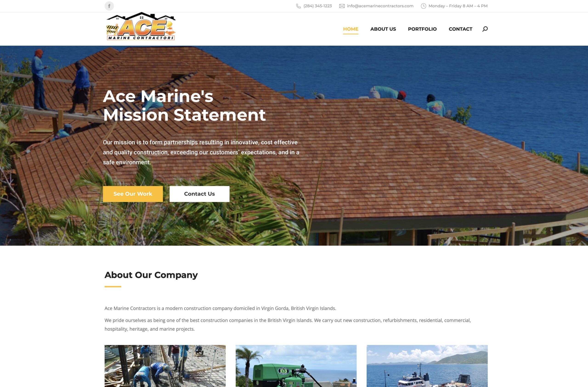Click the About Our Company heading
Screen dimensions: 588x387
151,275
